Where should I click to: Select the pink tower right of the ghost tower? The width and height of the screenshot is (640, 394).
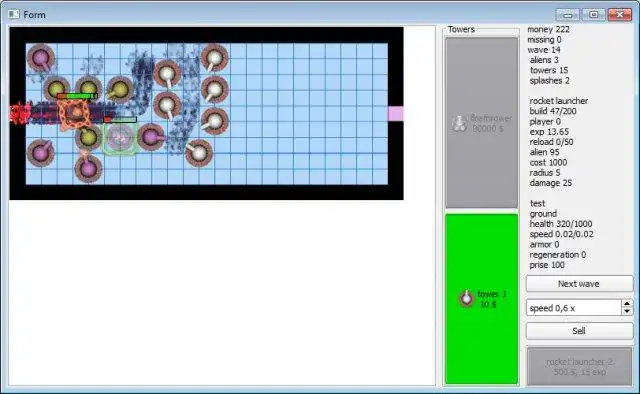151,137
